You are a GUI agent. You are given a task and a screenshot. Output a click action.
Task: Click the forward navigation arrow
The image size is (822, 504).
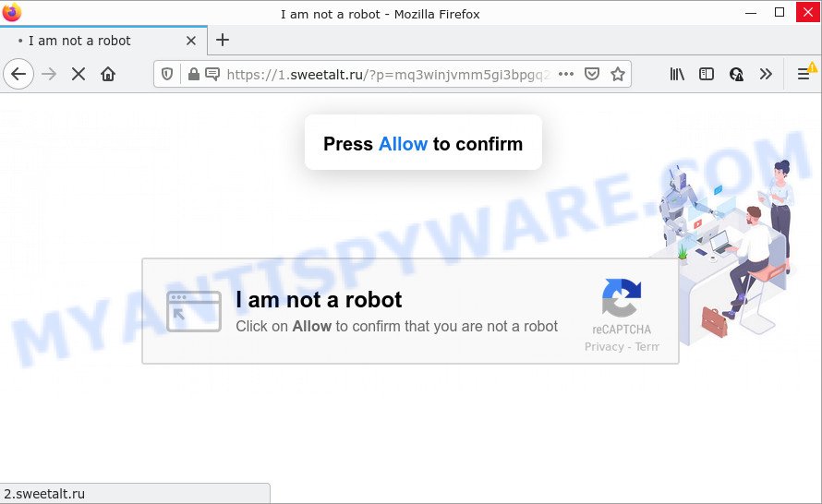49,74
